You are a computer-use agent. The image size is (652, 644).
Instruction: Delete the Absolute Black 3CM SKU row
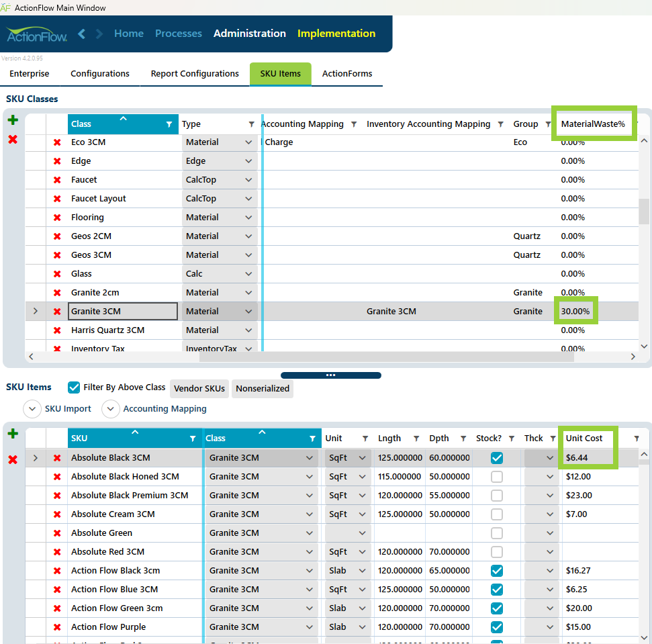point(57,458)
